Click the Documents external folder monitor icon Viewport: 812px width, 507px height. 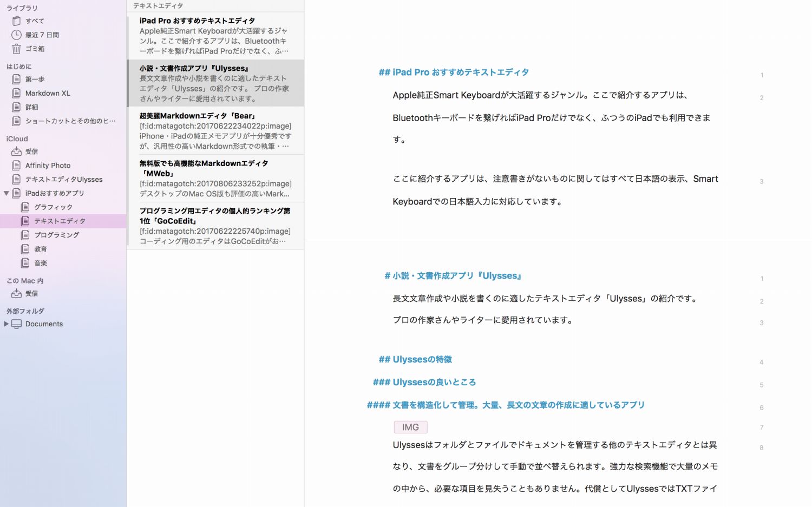point(17,324)
